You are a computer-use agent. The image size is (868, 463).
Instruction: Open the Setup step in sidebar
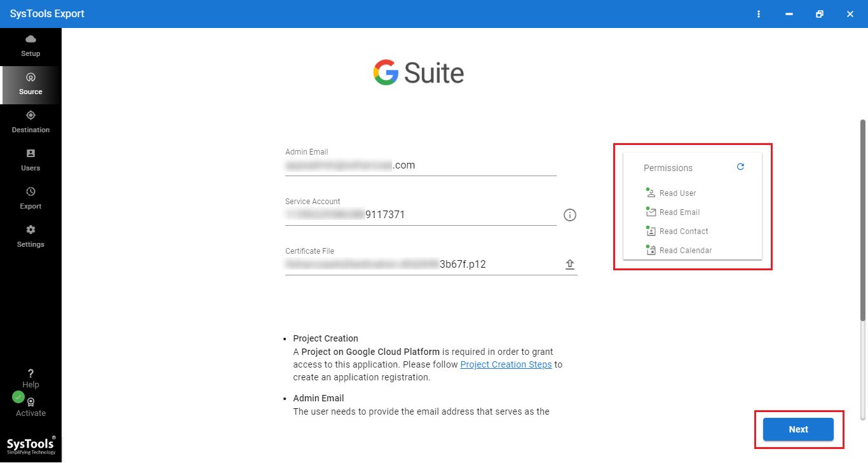(31, 46)
